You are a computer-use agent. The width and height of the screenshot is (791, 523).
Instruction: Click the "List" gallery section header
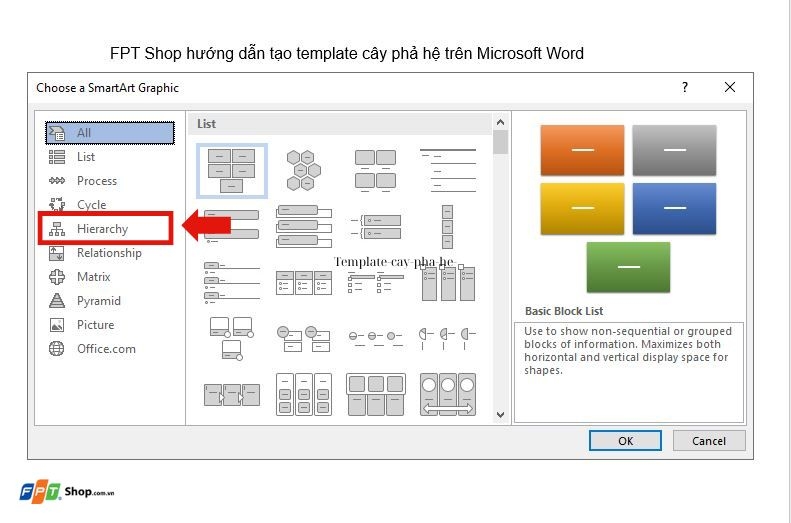pyautogui.click(x=206, y=124)
